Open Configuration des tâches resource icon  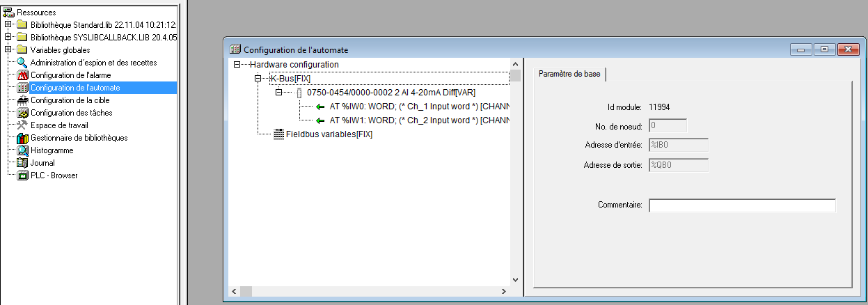[22, 113]
